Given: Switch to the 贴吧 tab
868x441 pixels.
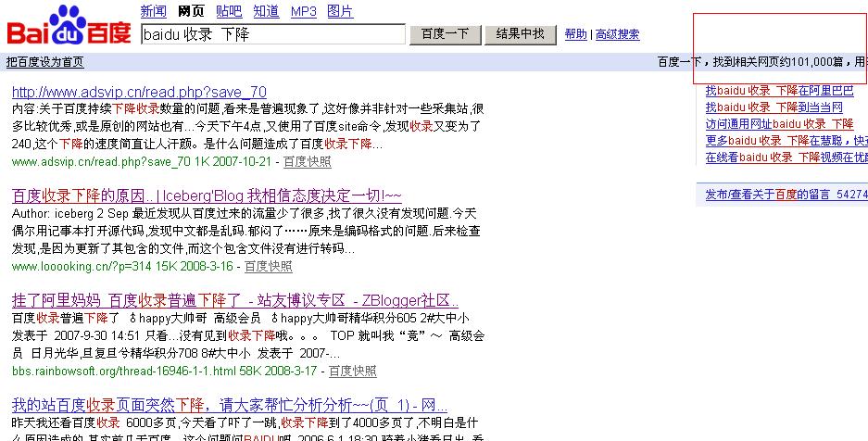Looking at the screenshot, I should coord(229,11).
